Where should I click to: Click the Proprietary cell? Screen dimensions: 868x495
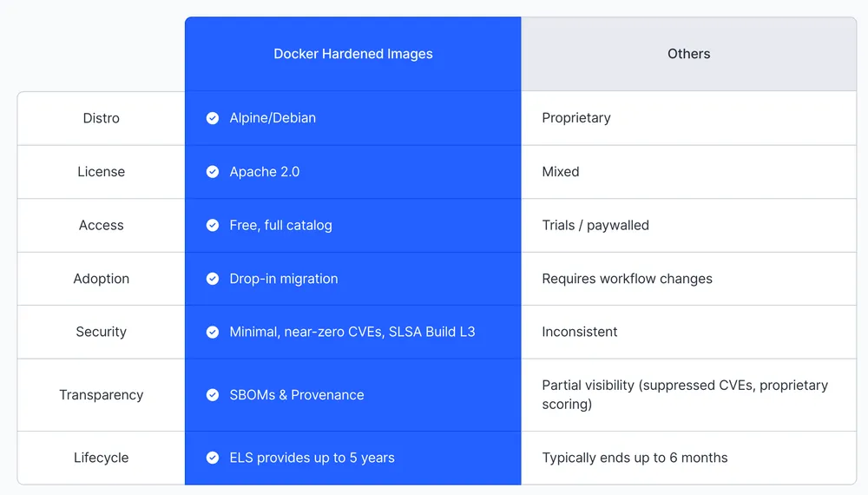click(688, 118)
